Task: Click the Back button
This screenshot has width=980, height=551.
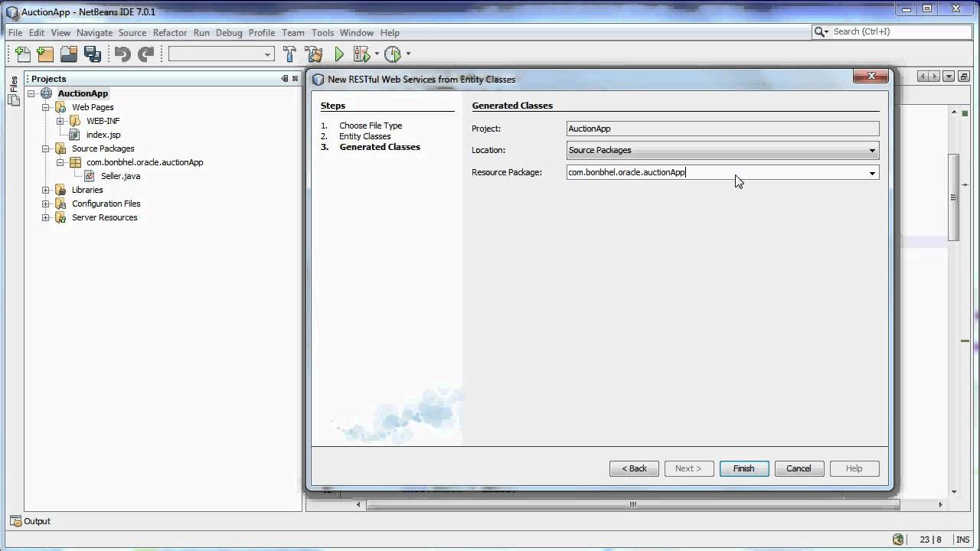Action: pos(634,468)
